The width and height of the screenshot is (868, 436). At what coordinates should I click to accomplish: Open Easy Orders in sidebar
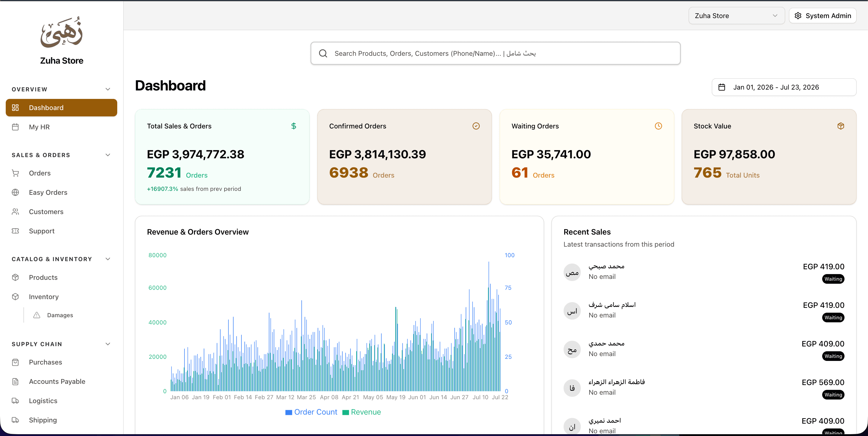tap(61, 192)
